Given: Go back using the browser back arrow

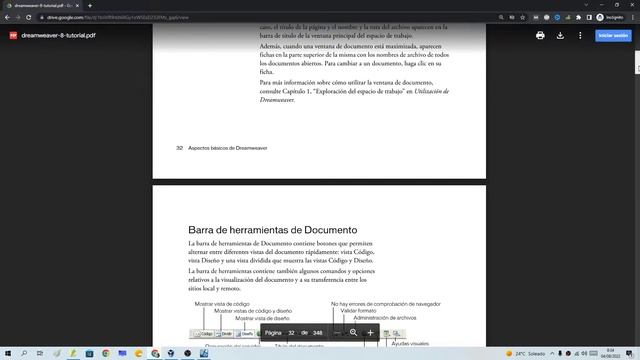Looking at the screenshot, I should coord(7,18).
